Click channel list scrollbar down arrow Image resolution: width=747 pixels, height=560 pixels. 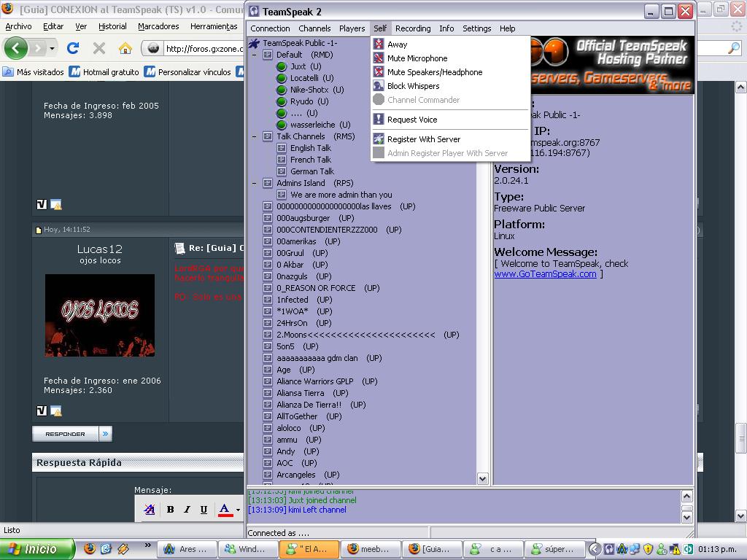tap(483, 478)
